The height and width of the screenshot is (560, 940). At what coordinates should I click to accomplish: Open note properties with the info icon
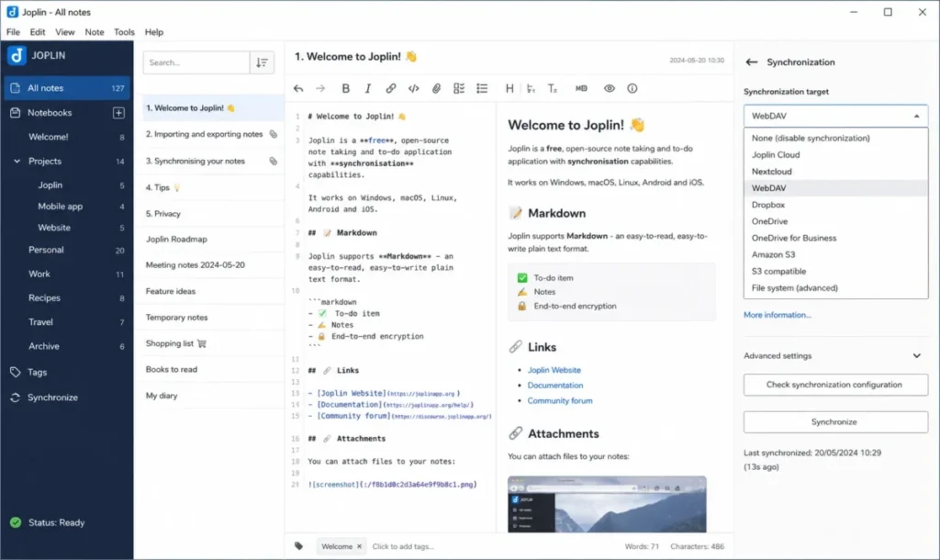coord(632,88)
